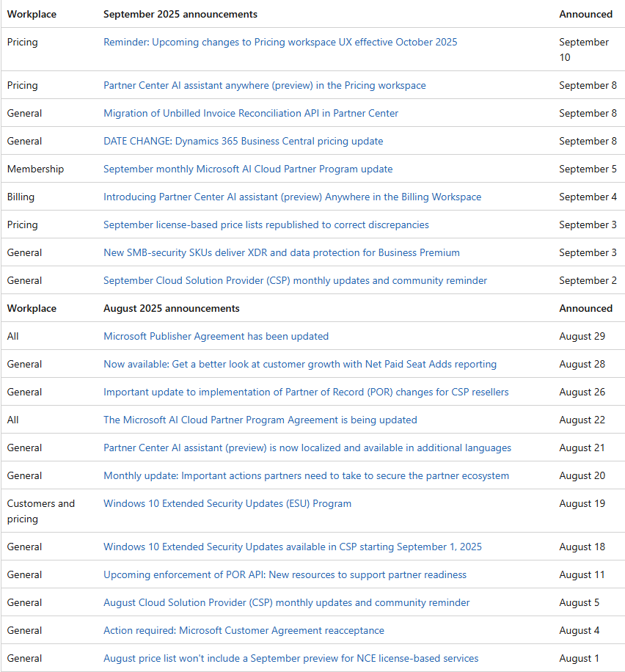Screen dimensions: 625x672
Task: Click New SMB-security SKUs announcement link
Action: click(x=281, y=253)
